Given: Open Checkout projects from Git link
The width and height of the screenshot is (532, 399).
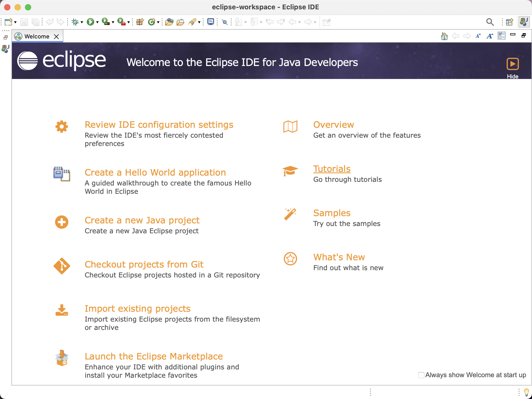Looking at the screenshot, I should click(x=144, y=264).
